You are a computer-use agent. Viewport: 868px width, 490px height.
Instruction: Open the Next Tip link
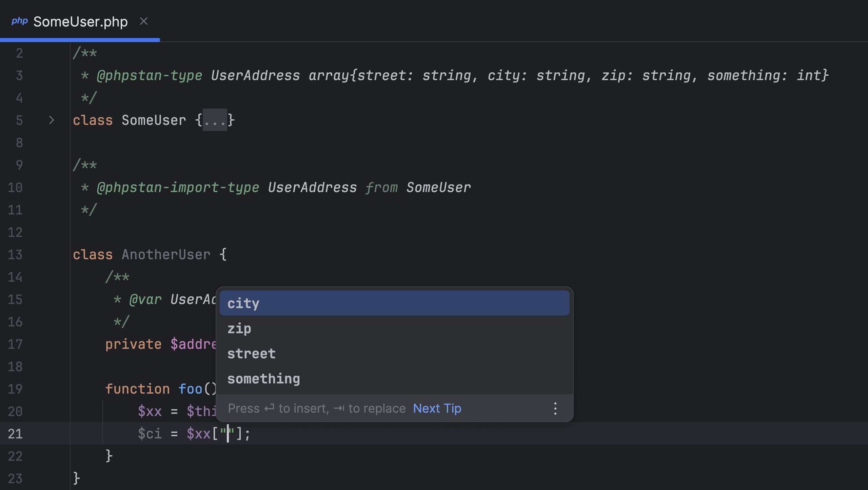coord(437,409)
